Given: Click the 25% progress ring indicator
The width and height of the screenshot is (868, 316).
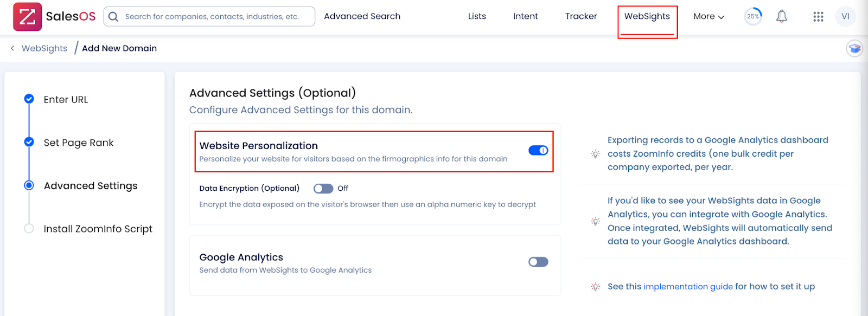Looking at the screenshot, I should point(753,16).
